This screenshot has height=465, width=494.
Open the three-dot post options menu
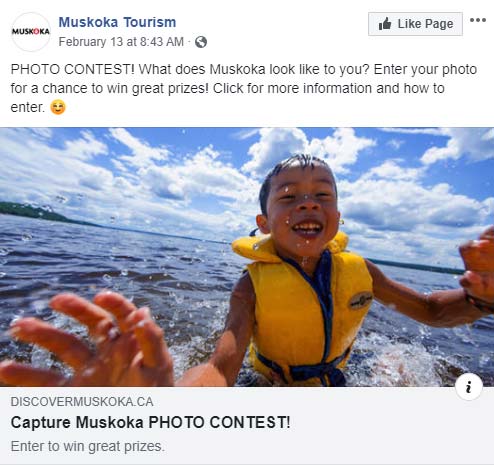[x=478, y=20]
